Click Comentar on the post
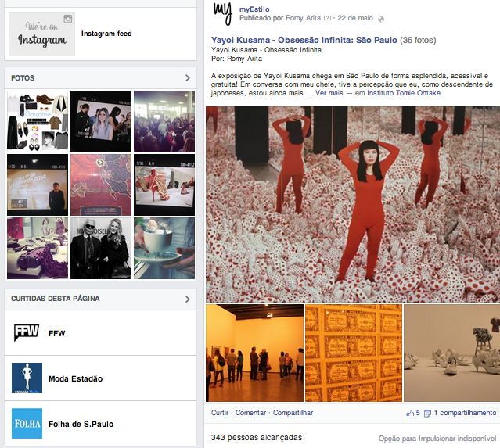 coord(250,413)
